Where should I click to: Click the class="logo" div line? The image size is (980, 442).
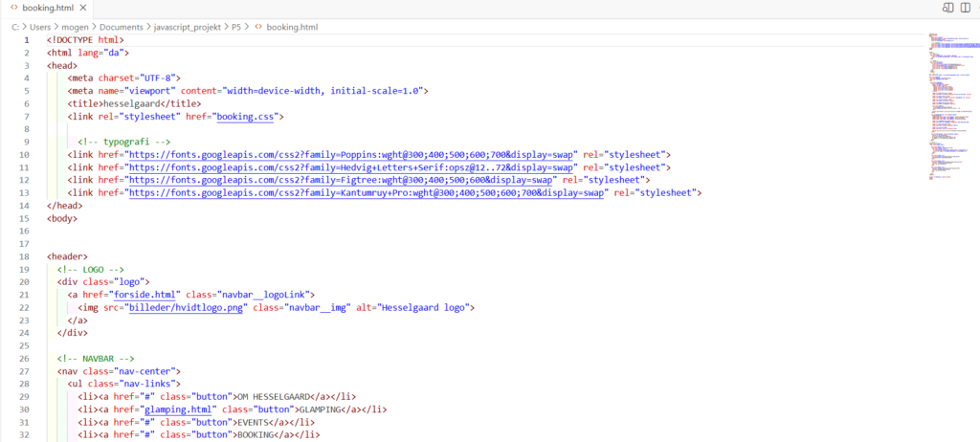click(103, 282)
